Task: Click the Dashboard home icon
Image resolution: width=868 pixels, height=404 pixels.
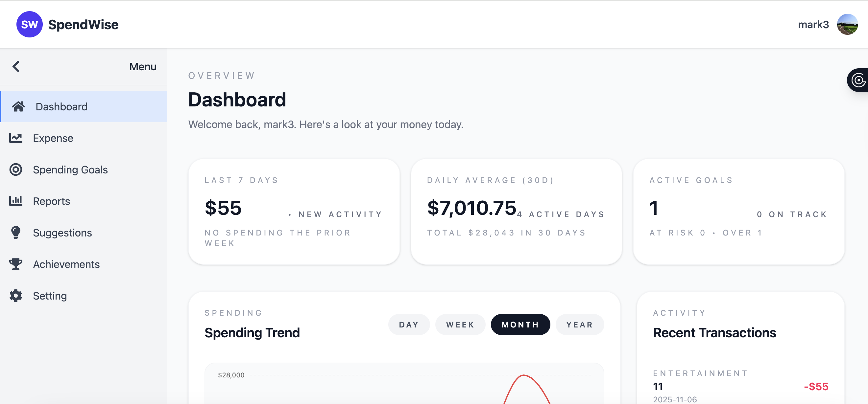Action: coord(18,106)
